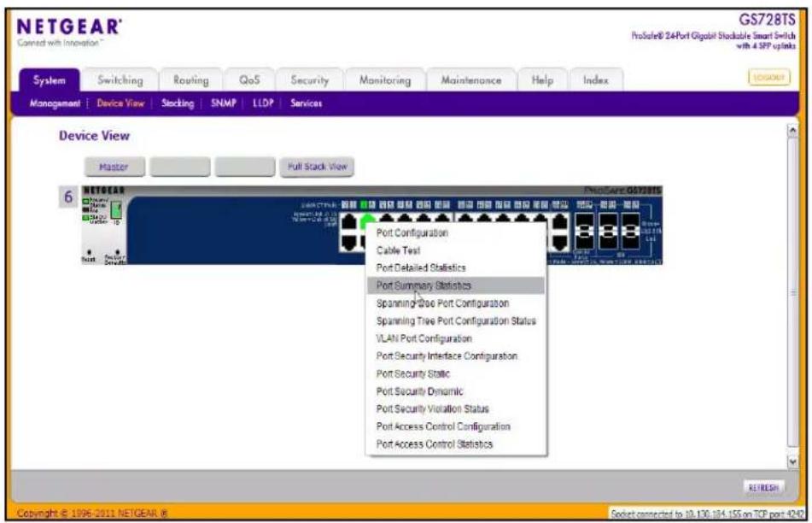Open the Help tab
Viewport: 812px width, 523px height.
pyautogui.click(x=542, y=80)
